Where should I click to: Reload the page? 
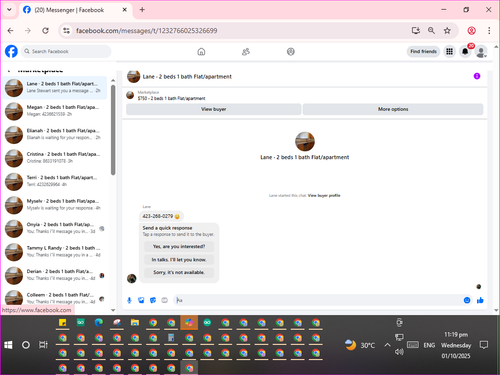(45, 31)
